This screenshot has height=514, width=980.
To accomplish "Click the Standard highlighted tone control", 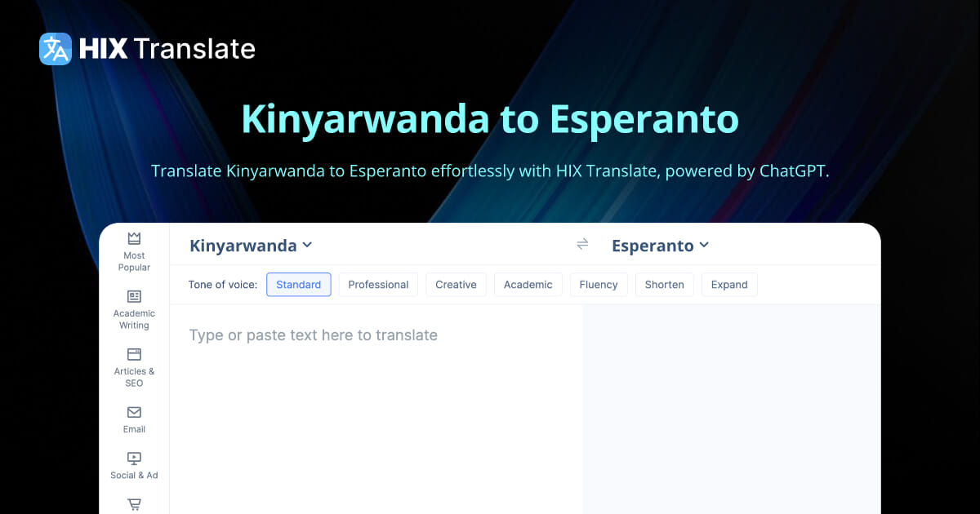I will pos(298,284).
